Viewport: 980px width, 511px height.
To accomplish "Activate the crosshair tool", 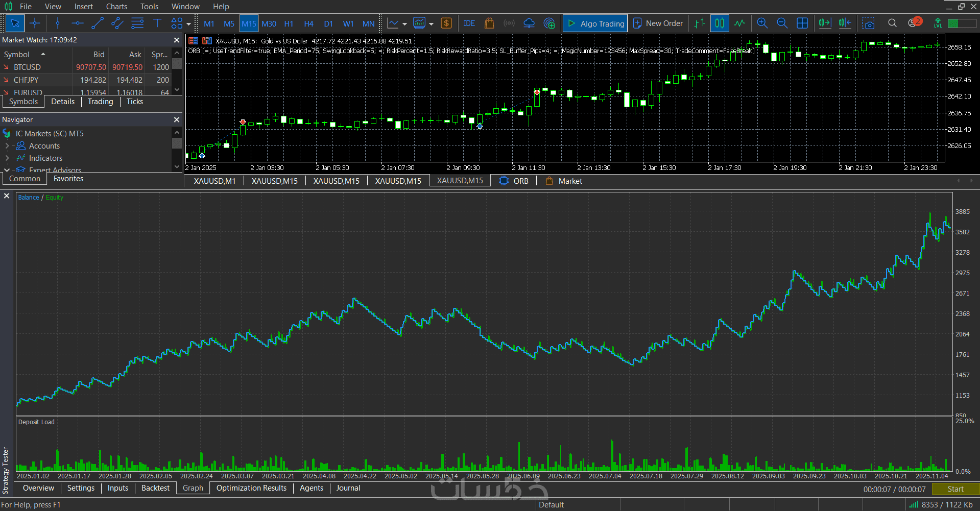I will point(35,23).
